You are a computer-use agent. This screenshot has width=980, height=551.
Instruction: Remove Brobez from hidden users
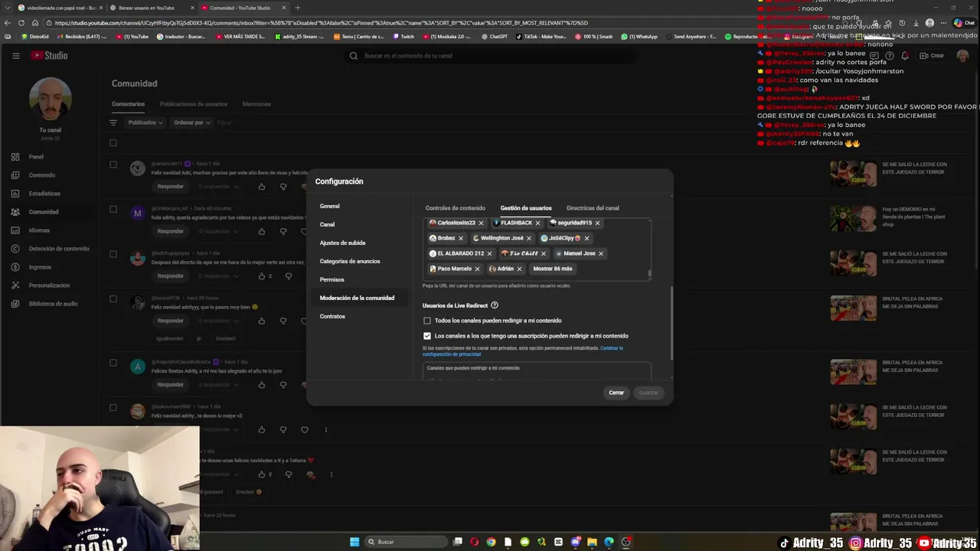click(460, 238)
